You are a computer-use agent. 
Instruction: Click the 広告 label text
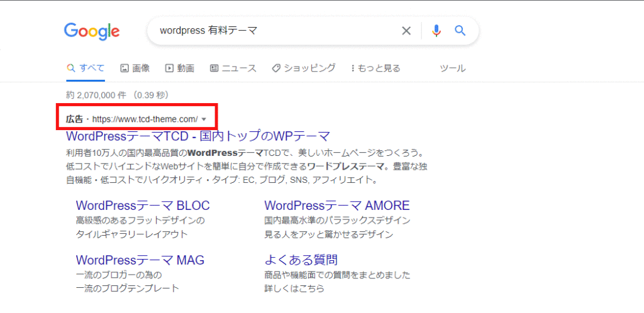point(74,119)
